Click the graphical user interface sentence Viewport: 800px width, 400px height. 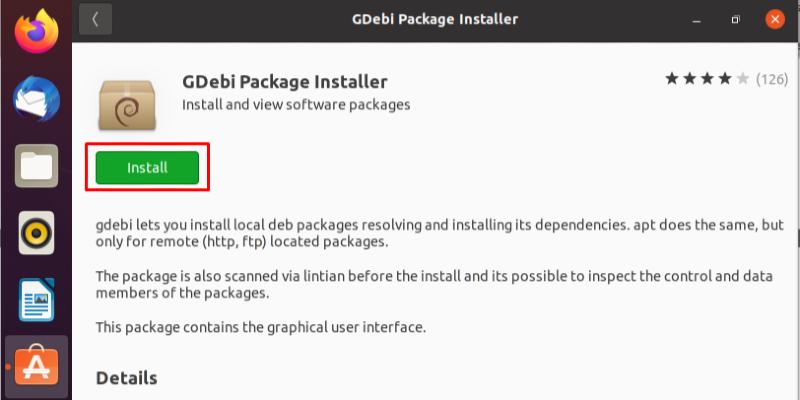tap(275, 327)
